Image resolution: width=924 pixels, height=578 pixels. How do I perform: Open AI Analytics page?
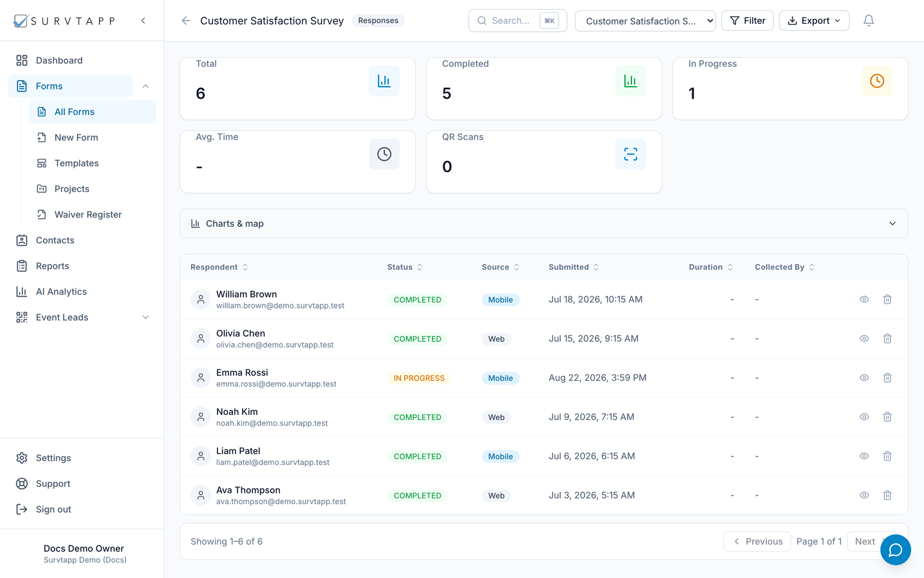pyautogui.click(x=82, y=292)
